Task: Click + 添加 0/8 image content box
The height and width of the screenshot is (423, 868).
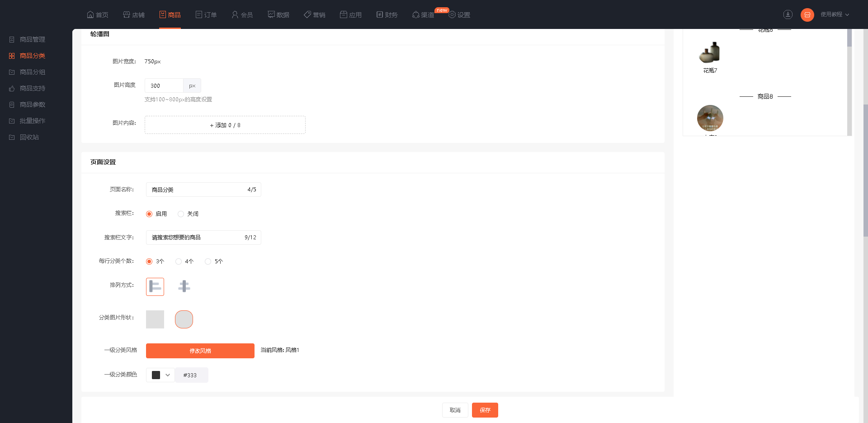Action: pos(225,125)
